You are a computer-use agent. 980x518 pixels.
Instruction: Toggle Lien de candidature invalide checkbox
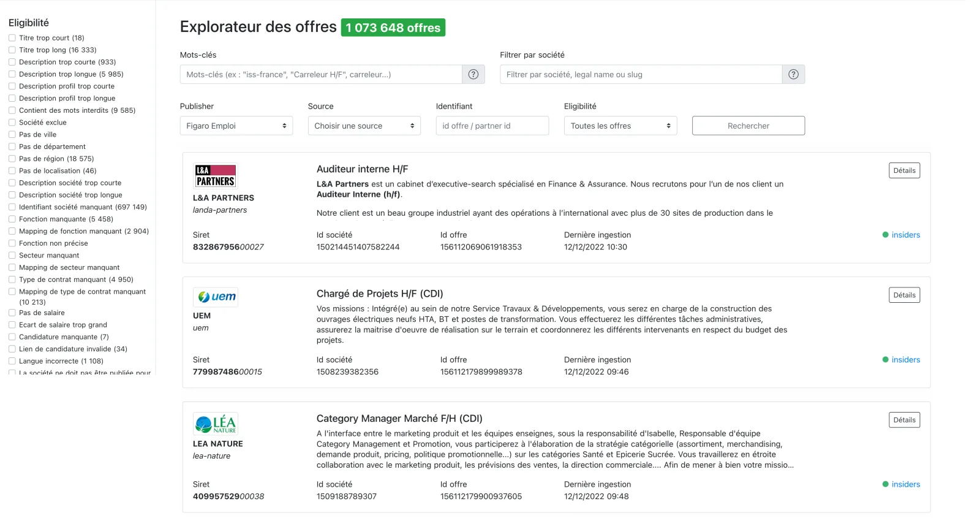12,349
